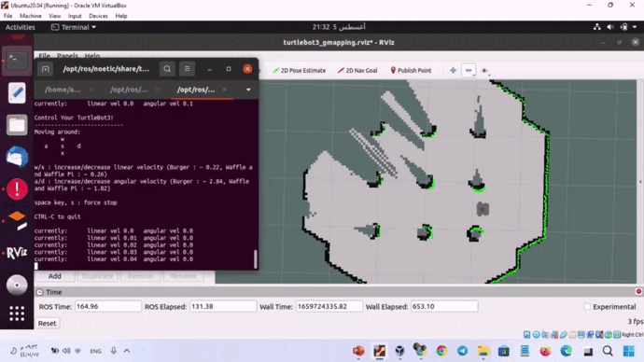Open the Ubuntu system menu arrow

click(x=635, y=27)
